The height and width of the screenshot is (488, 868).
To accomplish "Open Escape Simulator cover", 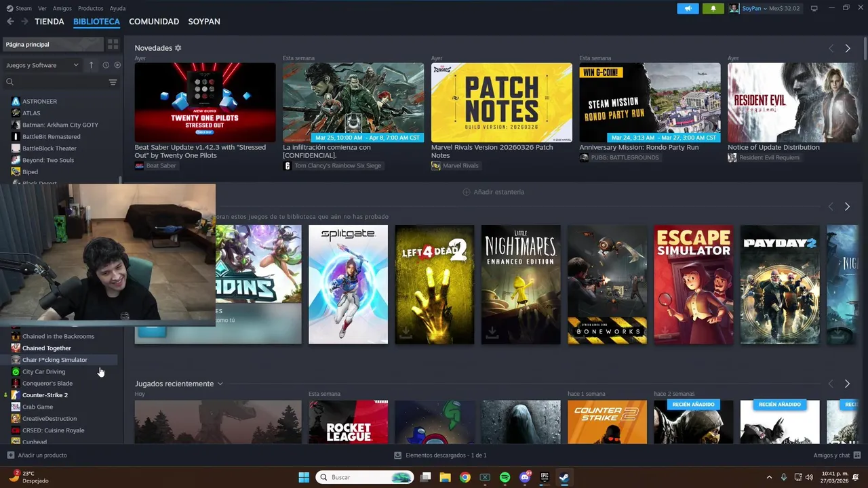I will tap(694, 285).
